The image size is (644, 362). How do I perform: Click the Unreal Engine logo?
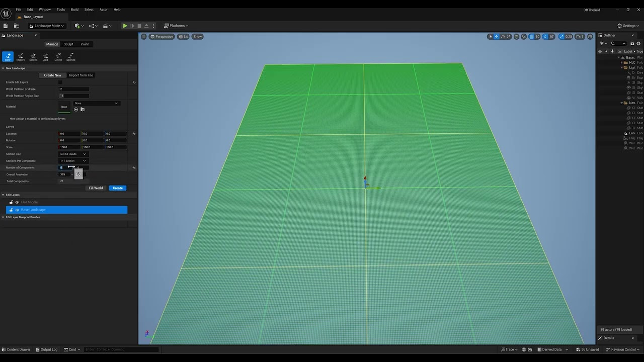(x=6, y=14)
